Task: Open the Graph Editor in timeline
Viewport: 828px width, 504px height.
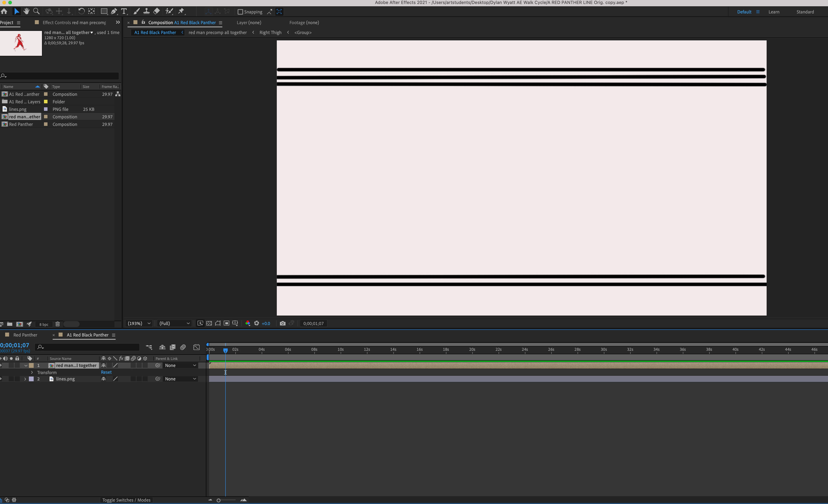Action: (197, 347)
